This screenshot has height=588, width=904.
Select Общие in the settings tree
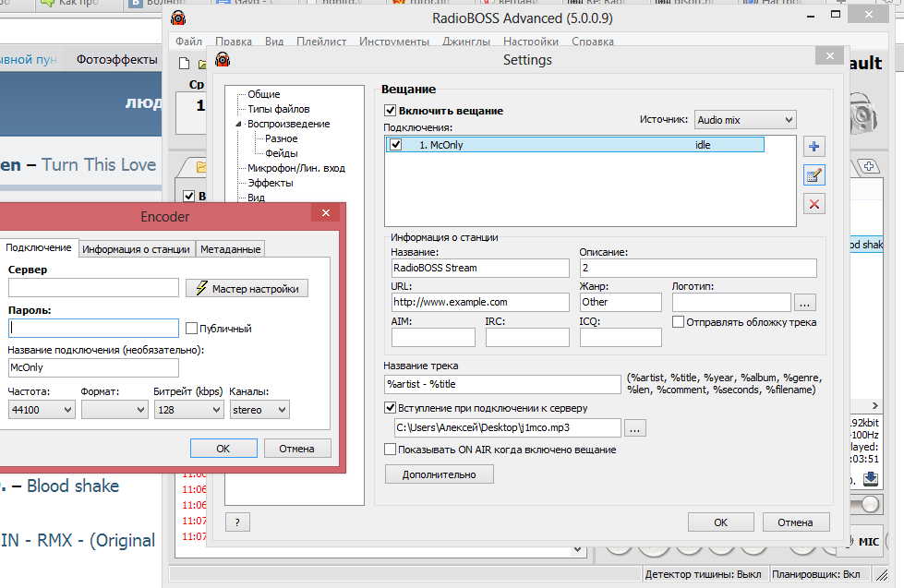pyautogui.click(x=263, y=94)
